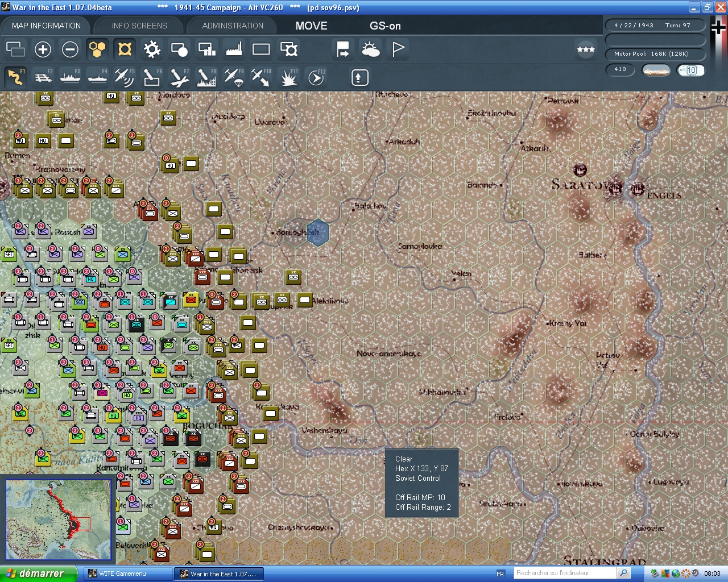The width and height of the screenshot is (728, 582).
Task: Select the F5 air recon mode icon
Action: pos(124,77)
